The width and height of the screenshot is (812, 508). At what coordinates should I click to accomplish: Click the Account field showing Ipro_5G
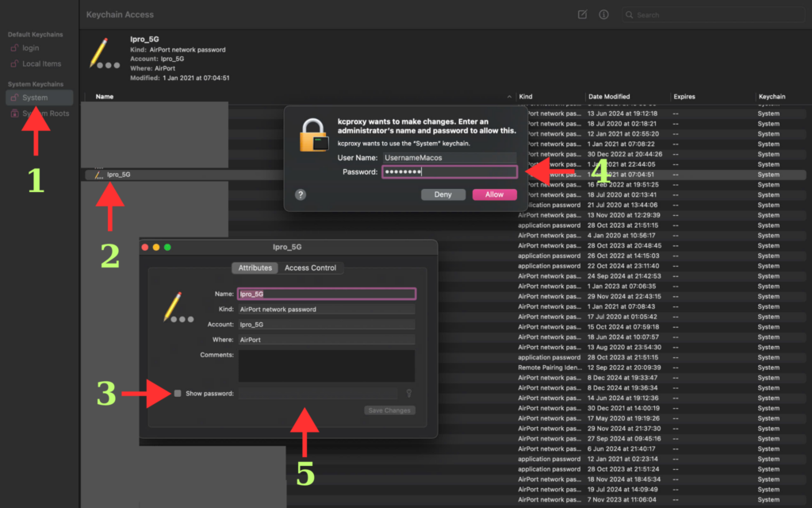[x=327, y=325]
